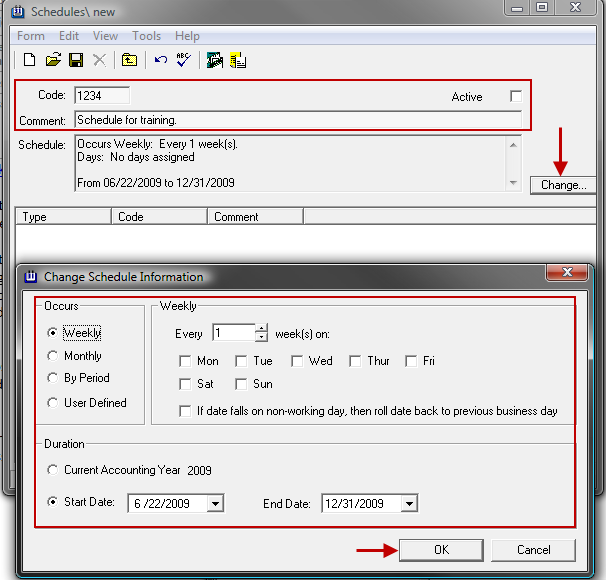Viewport: 606px width, 580px height.
Task: Open the Start Date dropdown calendar
Action: click(x=215, y=504)
